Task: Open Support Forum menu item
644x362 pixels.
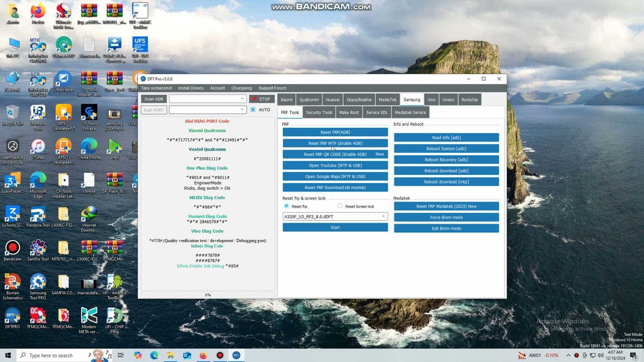Action: pyautogui.click(x=272, y=88)
